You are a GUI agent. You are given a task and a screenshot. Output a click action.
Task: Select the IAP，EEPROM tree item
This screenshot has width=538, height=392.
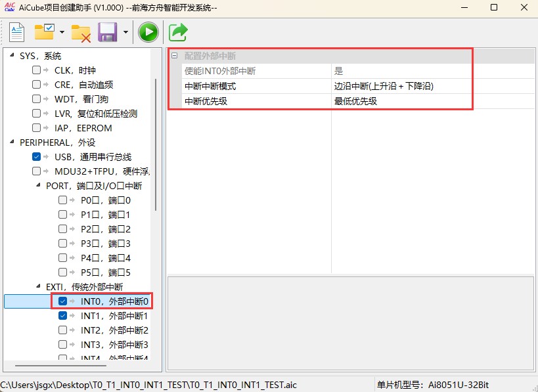83,128
